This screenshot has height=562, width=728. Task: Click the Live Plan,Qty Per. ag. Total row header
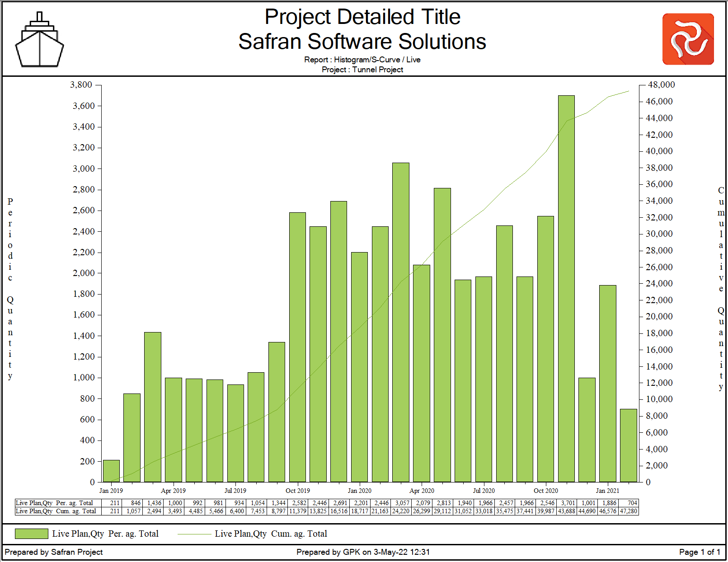point(58,503)
